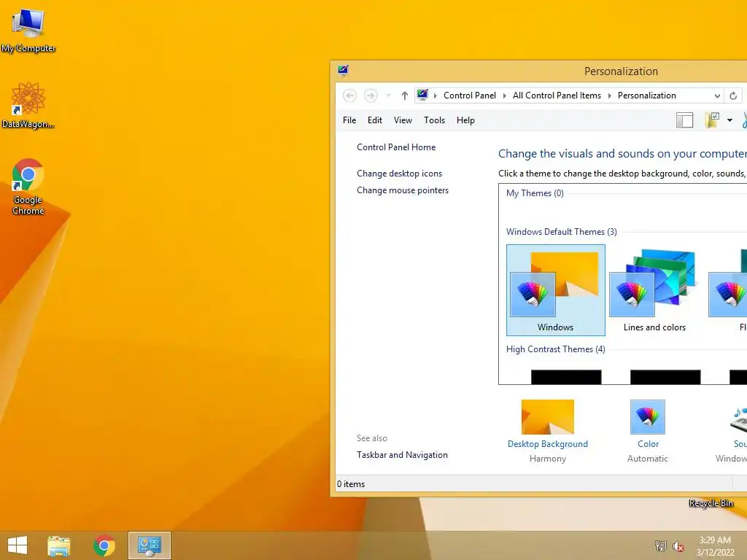Go back using the Back arrow
This screenshot has width=747, height=560.
click(x=349, y=96)
